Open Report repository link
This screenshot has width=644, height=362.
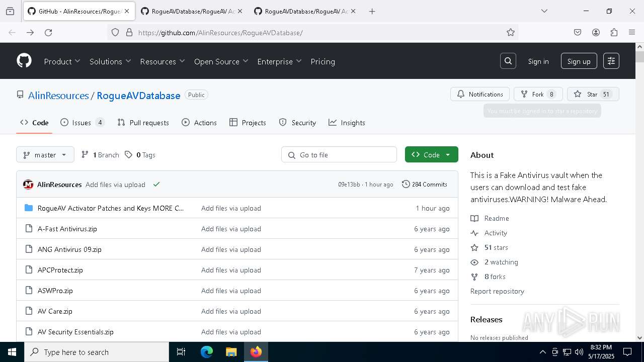point(497,291)
